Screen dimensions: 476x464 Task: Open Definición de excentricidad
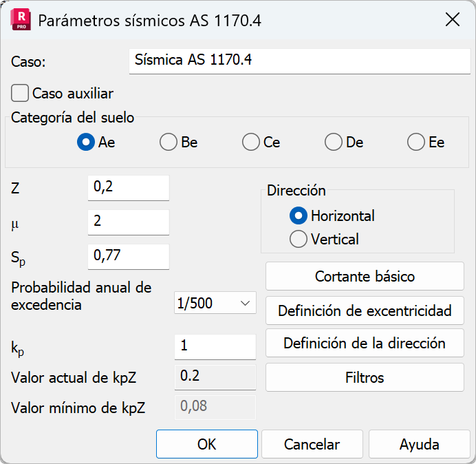coord(365,310)
